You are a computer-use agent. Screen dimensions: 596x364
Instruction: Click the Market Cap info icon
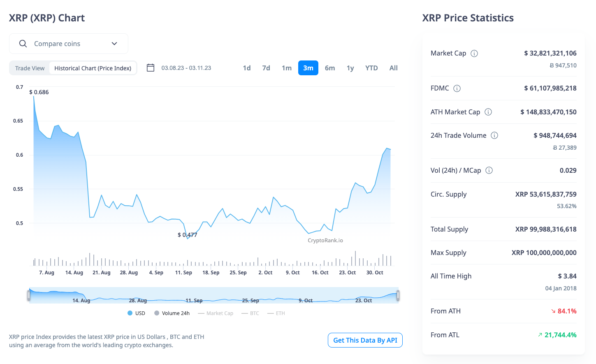click(474, 53)
